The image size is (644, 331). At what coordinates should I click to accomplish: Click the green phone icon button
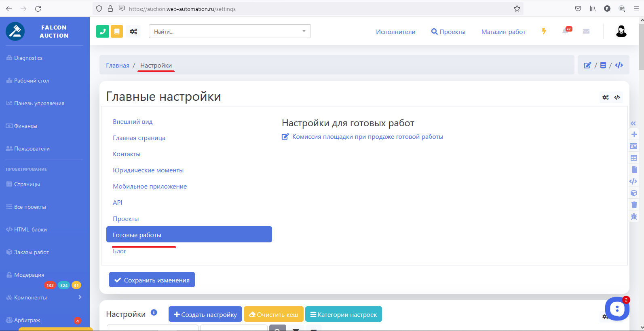[x=103, y=31]
